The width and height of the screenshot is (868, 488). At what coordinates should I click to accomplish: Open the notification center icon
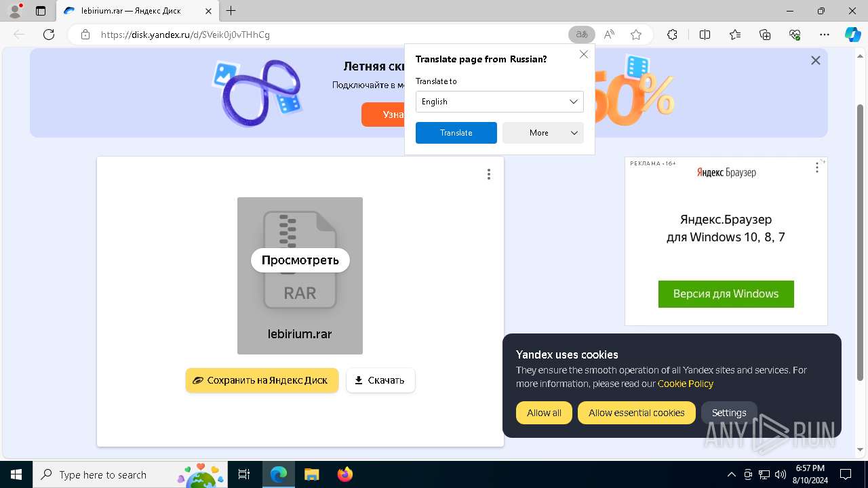(846, 474)
